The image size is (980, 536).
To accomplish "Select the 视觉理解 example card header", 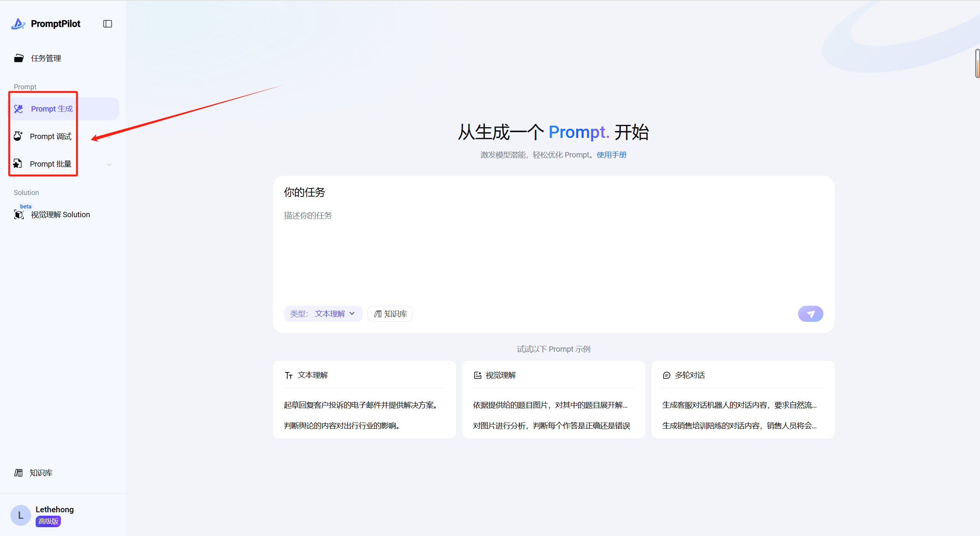I will pos(500,375).
